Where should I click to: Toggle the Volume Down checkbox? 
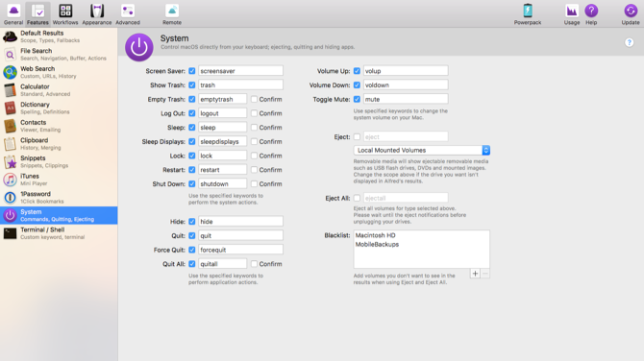(357, 84)
